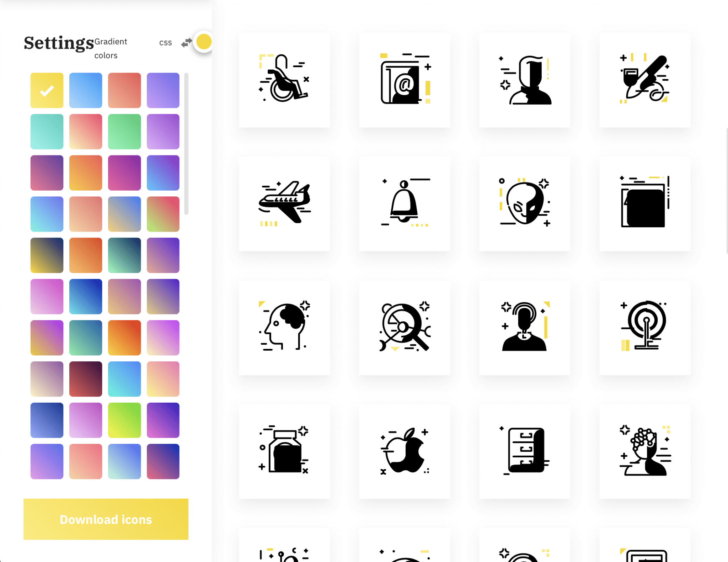The width and height of the screenshot is (728, 562).
Task: Select the target/goal icon
Action: coord(644,327)
